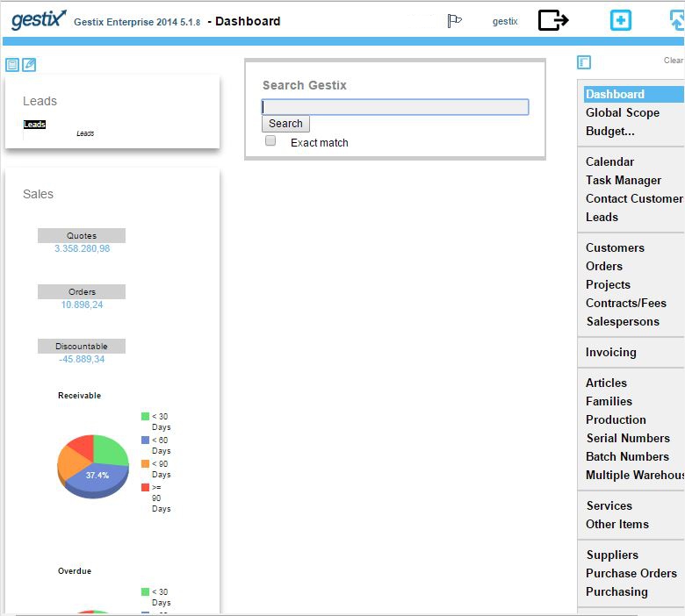Click the Overdue chart title
Image resolution: width=685 pixels, height=616 pixels.
click(75, 571)
